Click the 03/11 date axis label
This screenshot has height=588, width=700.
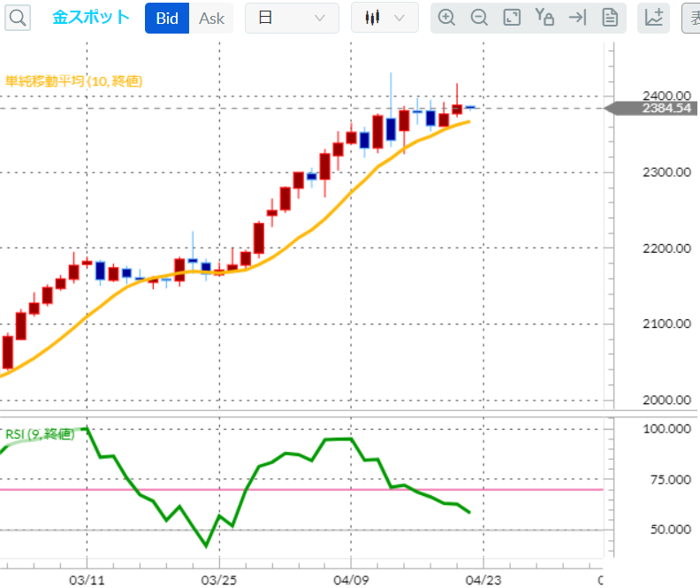coord(87,580)
